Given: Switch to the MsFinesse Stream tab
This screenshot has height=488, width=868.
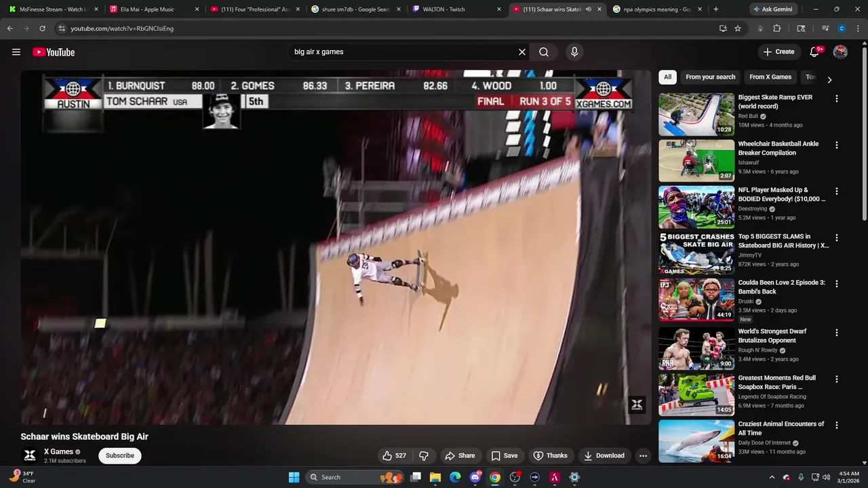Looking at the screenshot, I should 52,9.
